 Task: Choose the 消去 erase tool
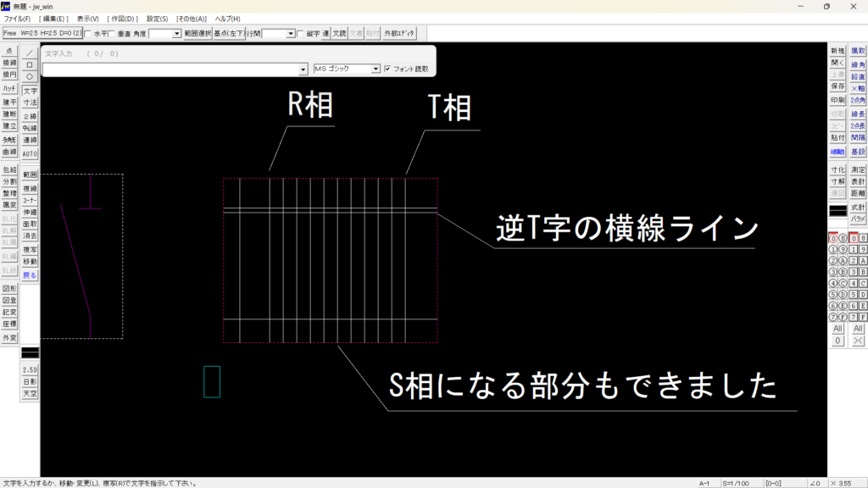coord(30,236)
